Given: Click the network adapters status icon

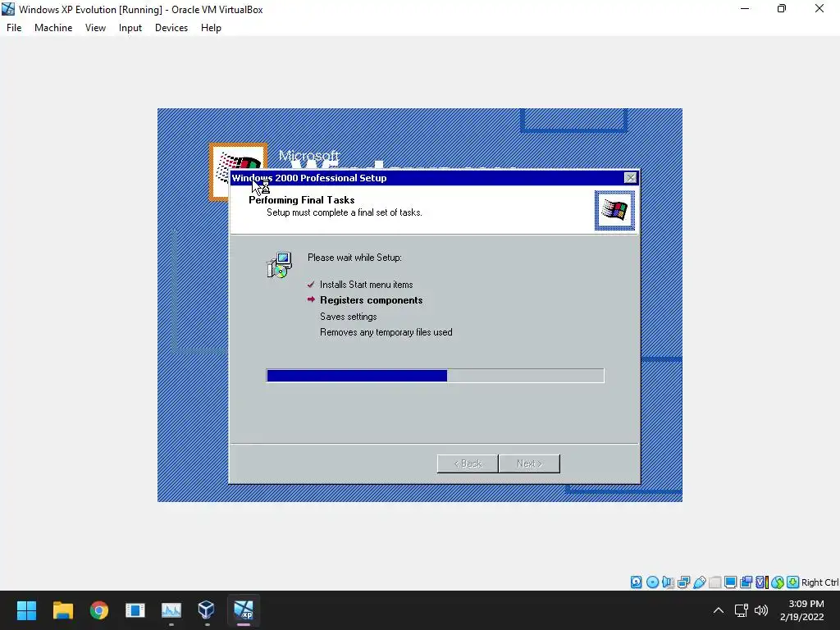Looking at the screenshot, I should point(683,582).
